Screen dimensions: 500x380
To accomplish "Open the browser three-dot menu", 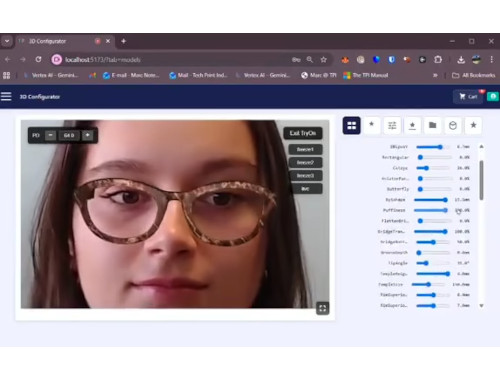I will click(492, 60).
